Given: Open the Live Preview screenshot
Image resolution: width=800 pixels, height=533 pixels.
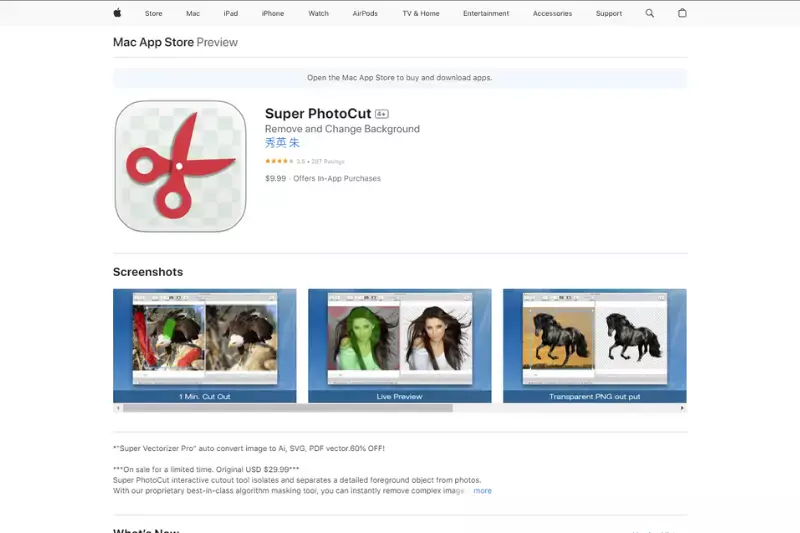Looking at the screenshot, I should click(399, 346).
